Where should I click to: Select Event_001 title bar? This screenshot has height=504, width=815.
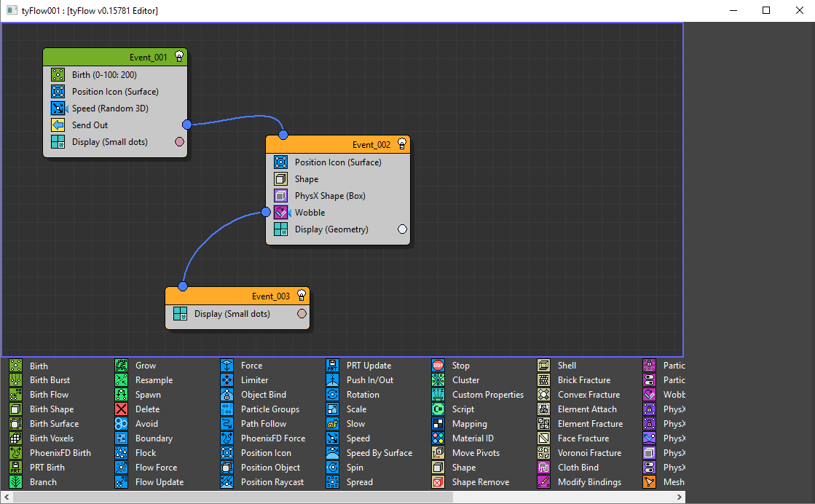click(x=115, y=57)
